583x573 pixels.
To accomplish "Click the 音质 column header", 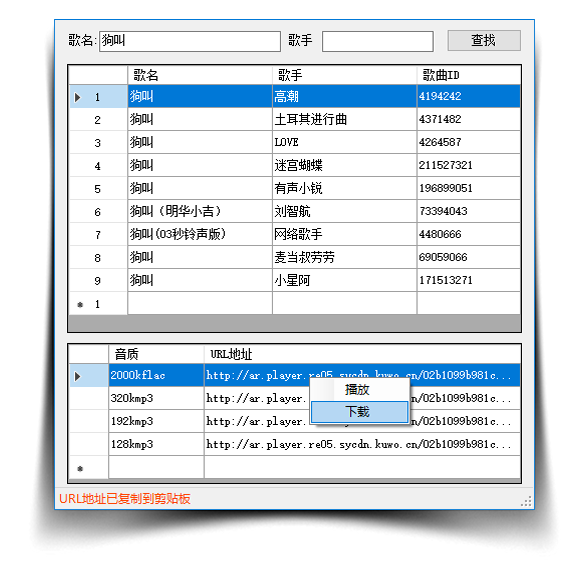I will (x=156, y=354).
